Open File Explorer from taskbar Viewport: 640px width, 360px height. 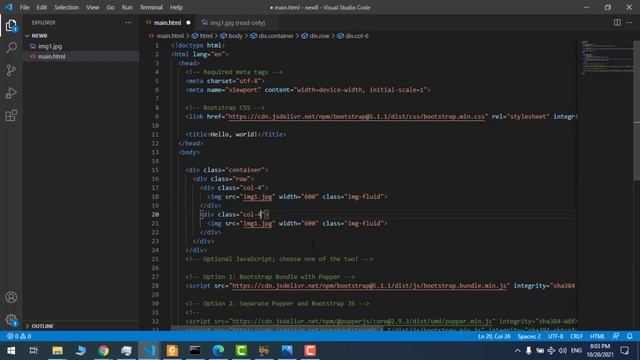(x=58, y=351)
